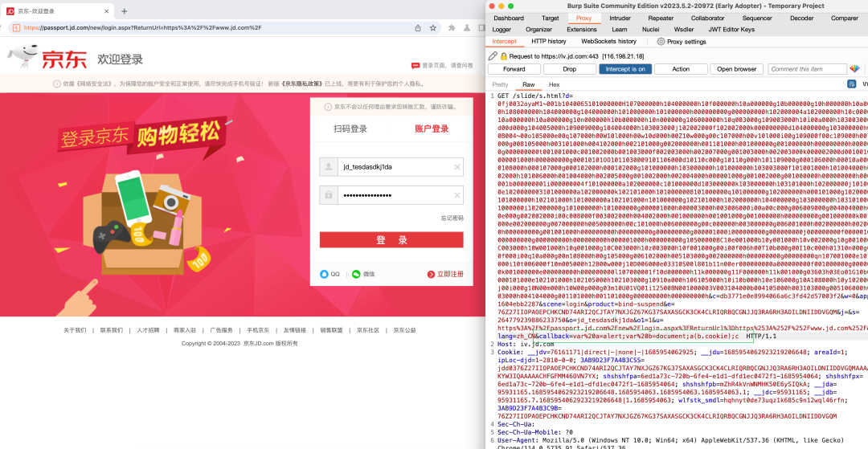Toggle the word-wrap icon in the request editor
This screenshot has height=449, width=868.
[x=851, y=84]
